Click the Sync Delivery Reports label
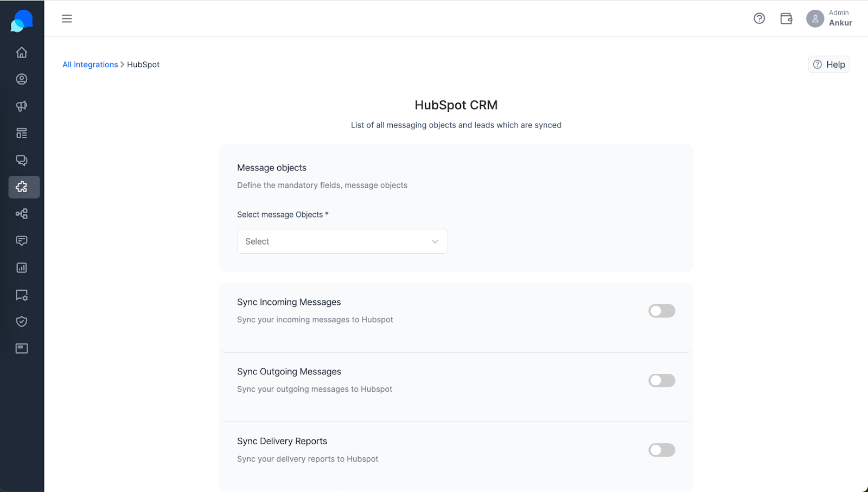 click(282, 441)
